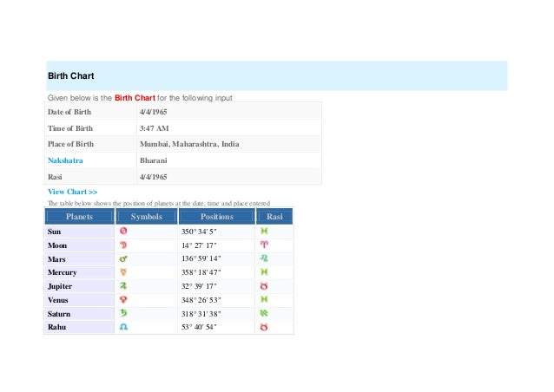Click the Jupiter symbol icon

coord(123,286)
